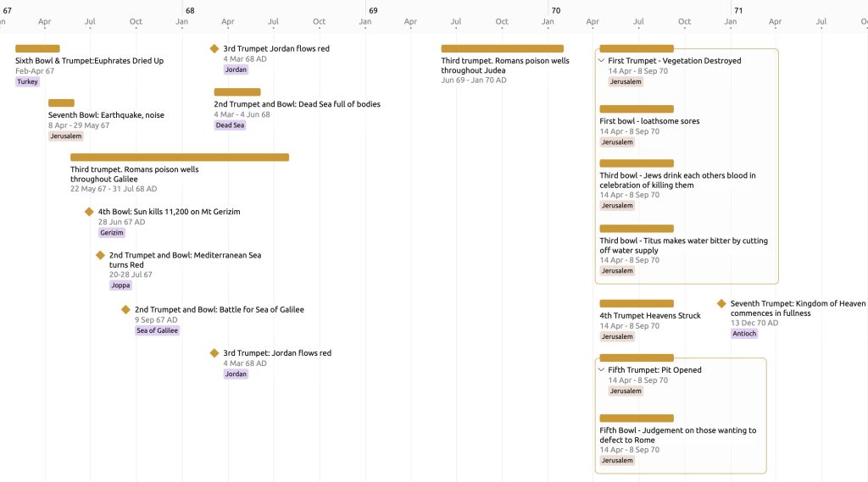Click the Seventh Bowl Earthquake event bar
Viewport: 868px width, 482px height.
coord(61,103)
